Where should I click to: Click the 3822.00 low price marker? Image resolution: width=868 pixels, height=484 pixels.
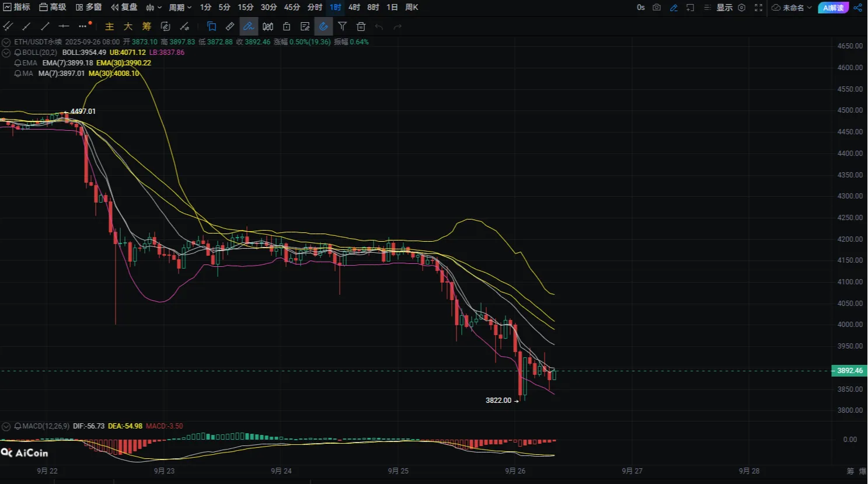(x=499, y=401)
